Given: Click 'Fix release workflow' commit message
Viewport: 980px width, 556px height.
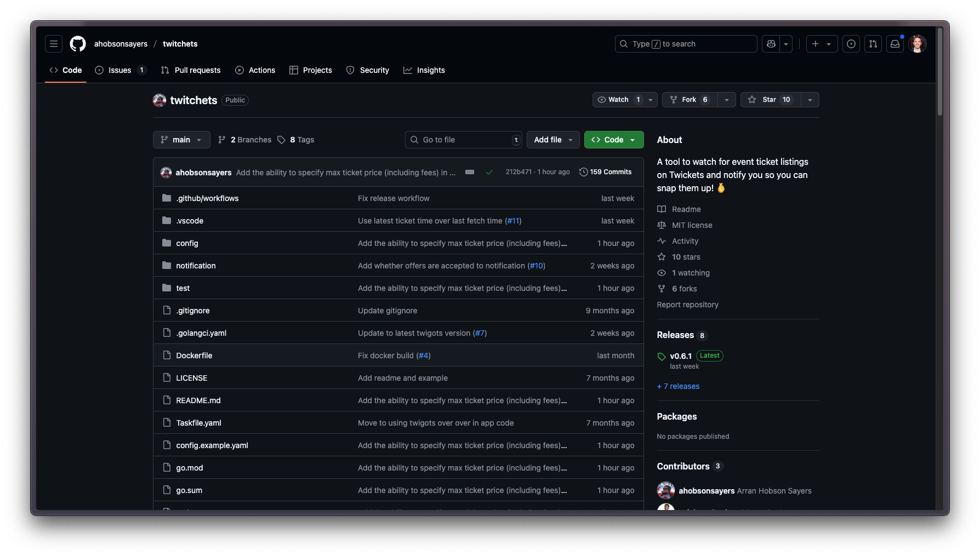Looking at the screenshot, I should tap(394, 198).
